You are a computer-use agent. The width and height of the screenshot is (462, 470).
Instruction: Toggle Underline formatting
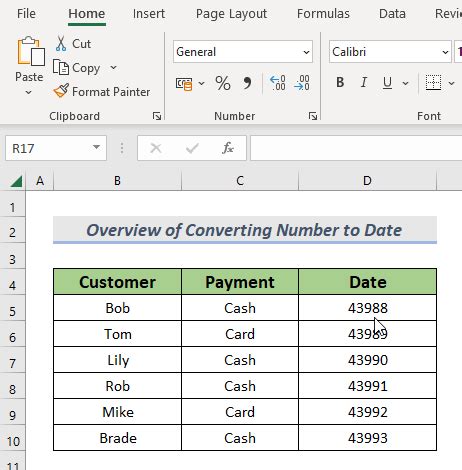[387, 83]
